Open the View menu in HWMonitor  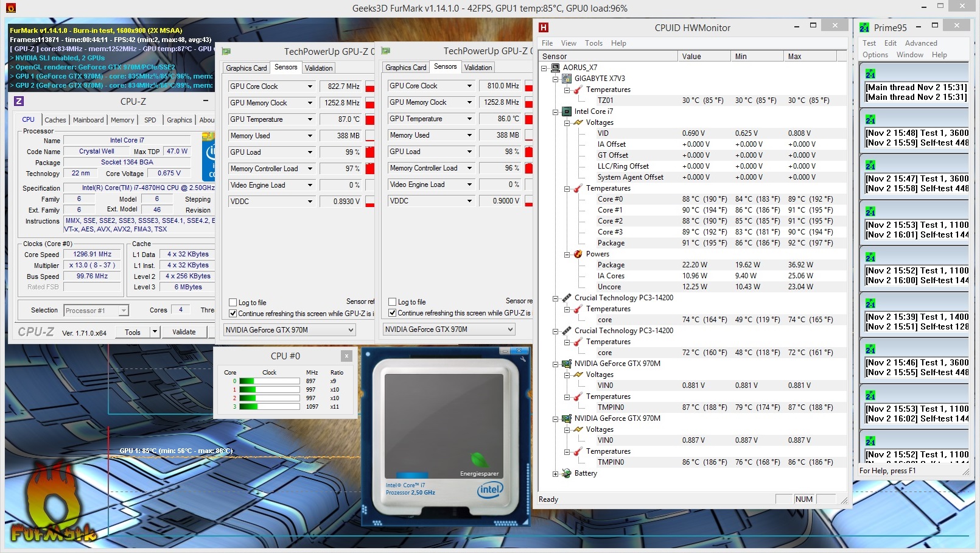(x=569, y=43)
